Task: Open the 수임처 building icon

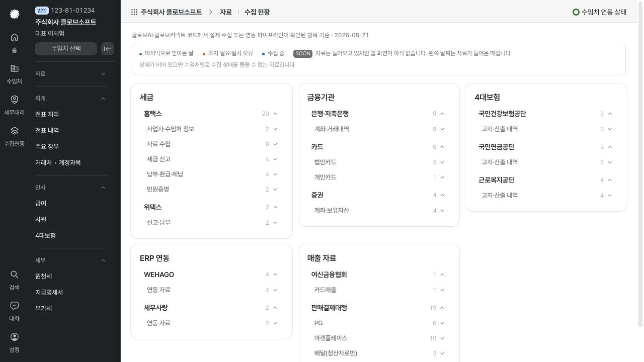Action: (x=15, y=68)
